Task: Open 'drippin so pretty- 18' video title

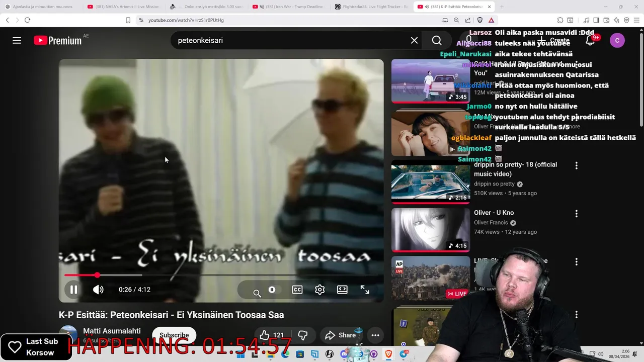Action: (x=515, y=169)
